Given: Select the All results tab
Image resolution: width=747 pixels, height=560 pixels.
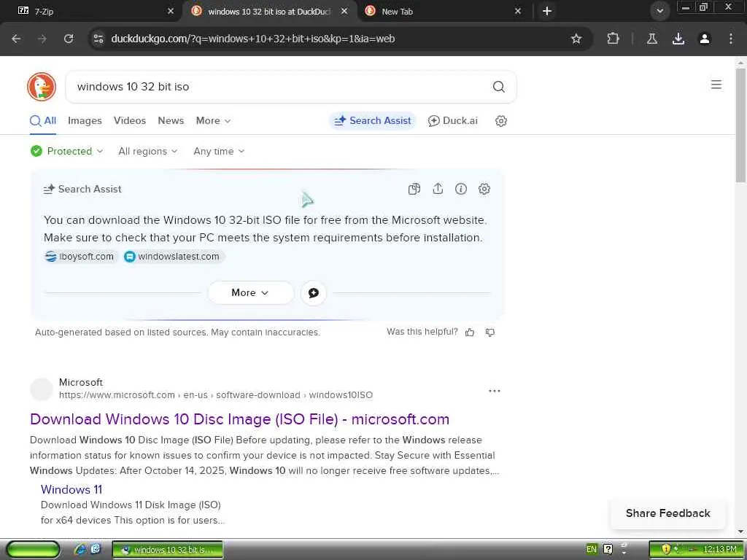Looking at the screenshot, I should click(x=43, y=121).
